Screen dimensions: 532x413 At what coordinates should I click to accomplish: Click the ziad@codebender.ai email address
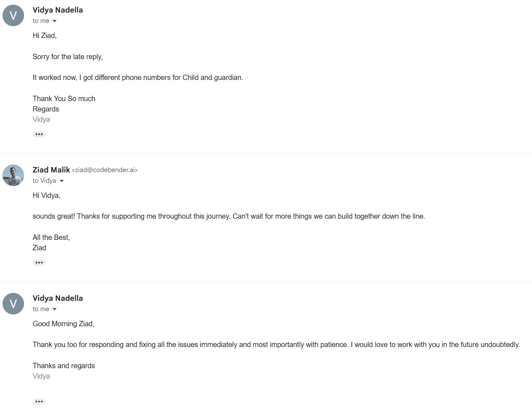[105, 170]
